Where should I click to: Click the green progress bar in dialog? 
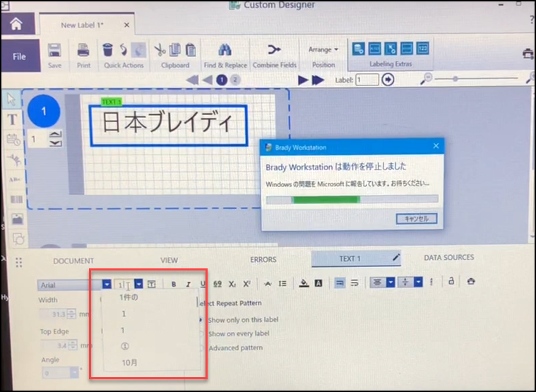326,199
